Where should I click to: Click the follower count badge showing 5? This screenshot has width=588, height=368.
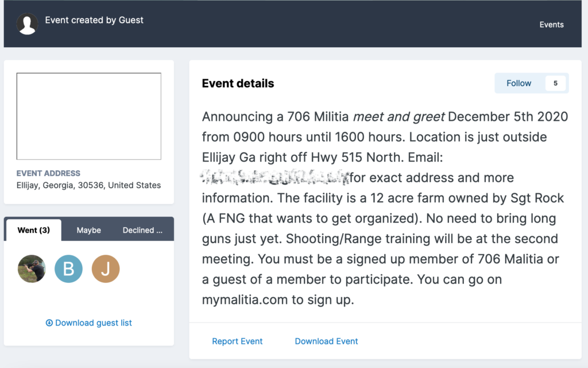(556, 83)
